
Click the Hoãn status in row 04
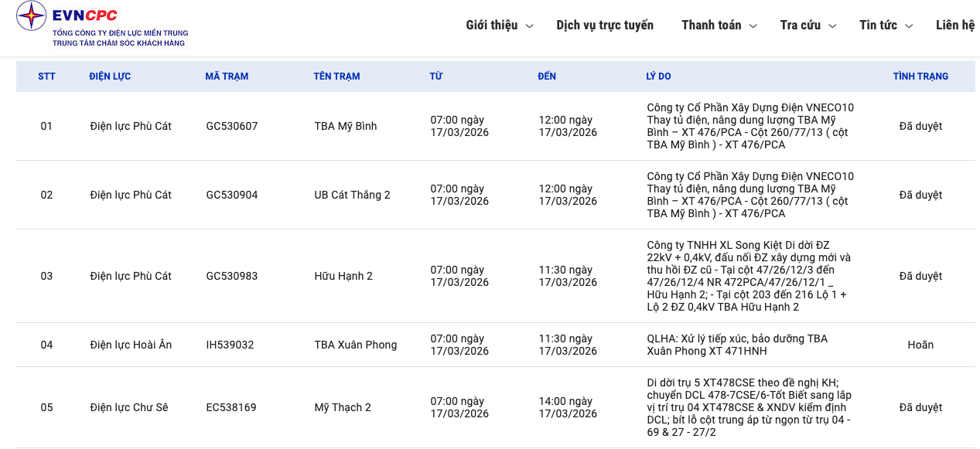point(920,345)
